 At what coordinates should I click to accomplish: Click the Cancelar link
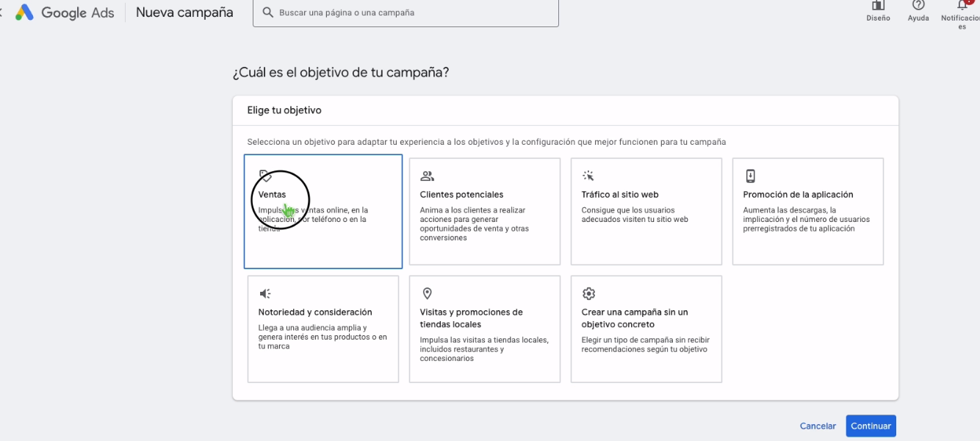click(x=818, y=426)
